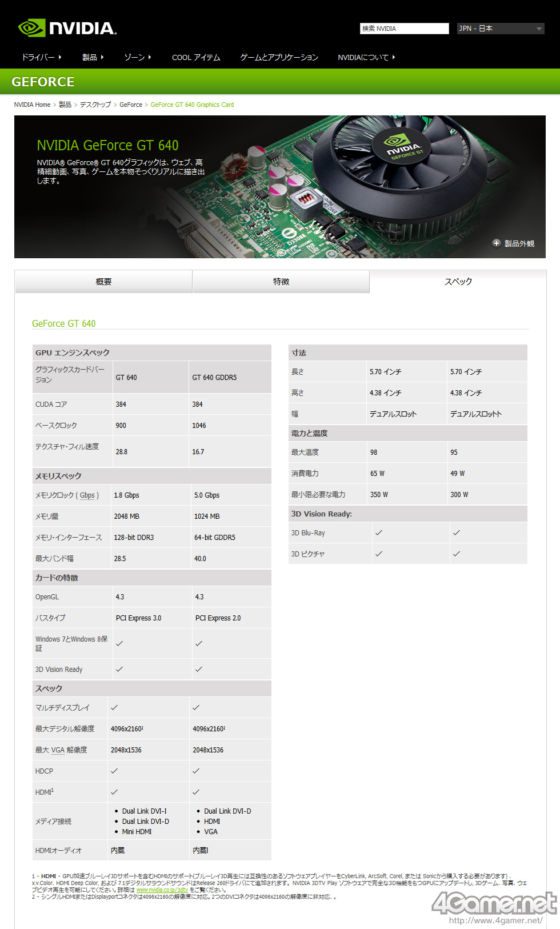Open the COOL アイテム menu item
This screenshot has width=560, height=929.
click(196, 57)
